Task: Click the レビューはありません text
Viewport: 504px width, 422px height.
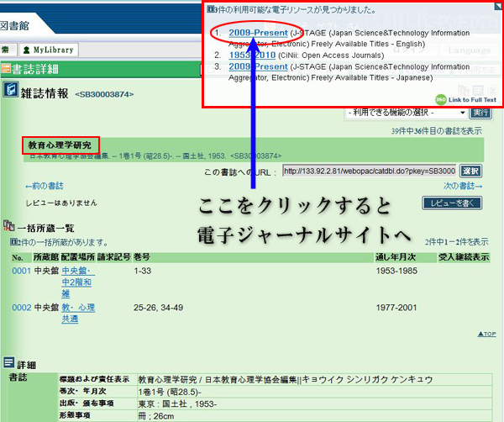Action: tap(61, 203)
